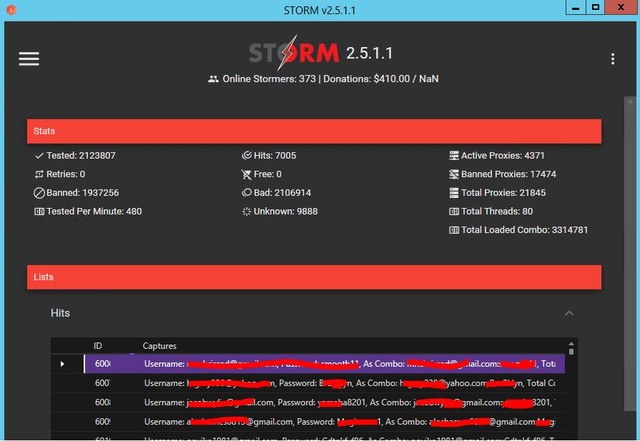Click 'Banned Proxies: 17474' stat
Image resolution: width=640 pixels, height=441 pixels.
click(x=508, y=174)
